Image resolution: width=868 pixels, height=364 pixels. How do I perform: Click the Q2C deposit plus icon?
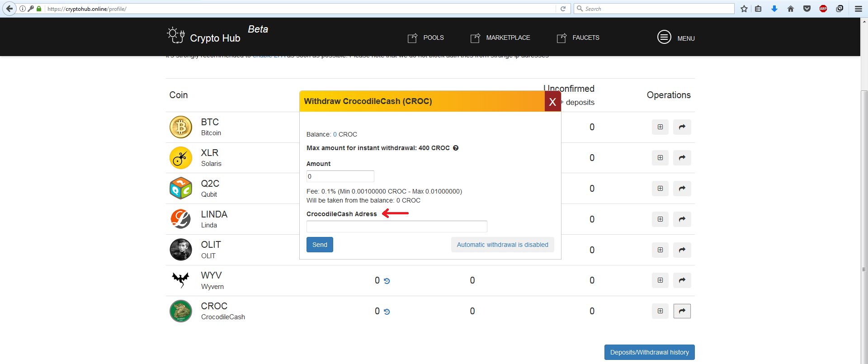coord(660,189)
